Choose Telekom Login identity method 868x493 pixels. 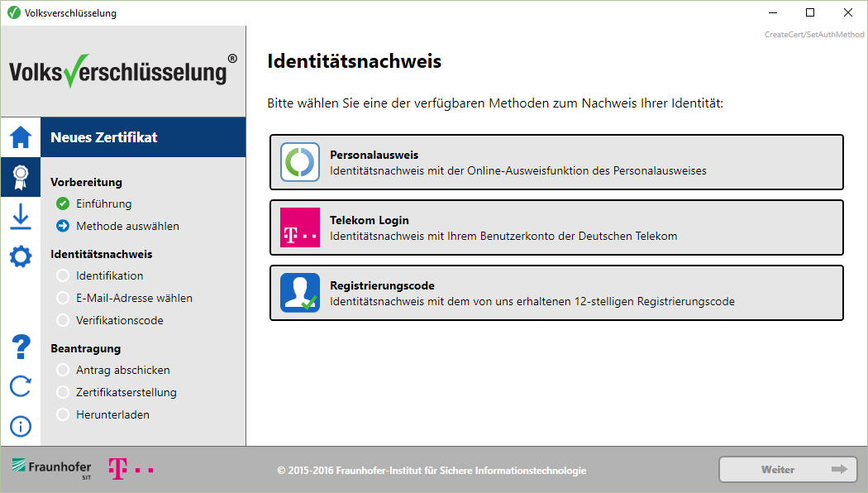click(556, 227)
